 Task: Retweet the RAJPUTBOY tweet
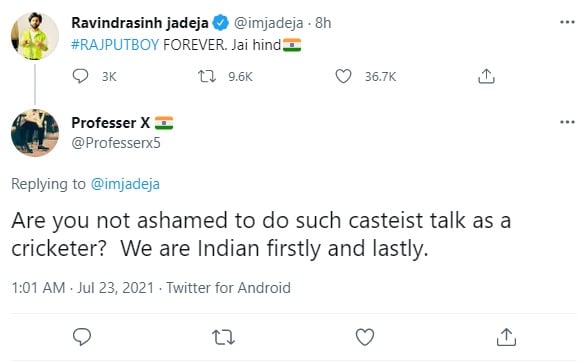click(207, 76)
